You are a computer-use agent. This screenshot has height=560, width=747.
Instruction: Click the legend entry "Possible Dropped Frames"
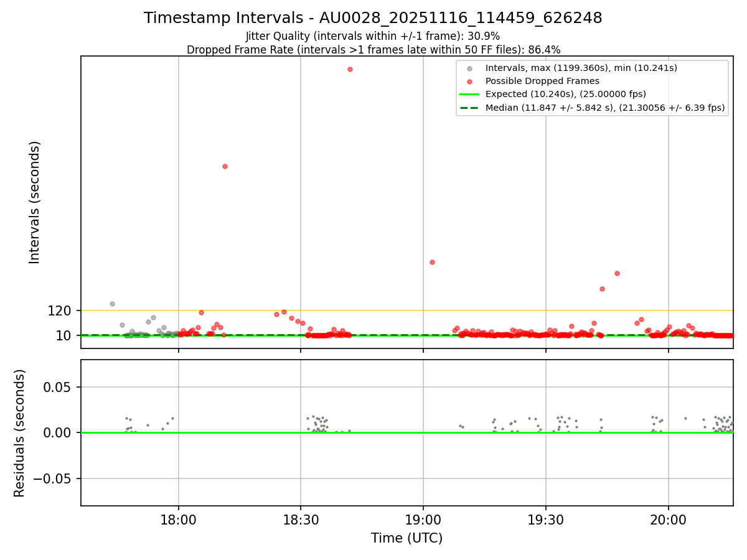point(542,81)
